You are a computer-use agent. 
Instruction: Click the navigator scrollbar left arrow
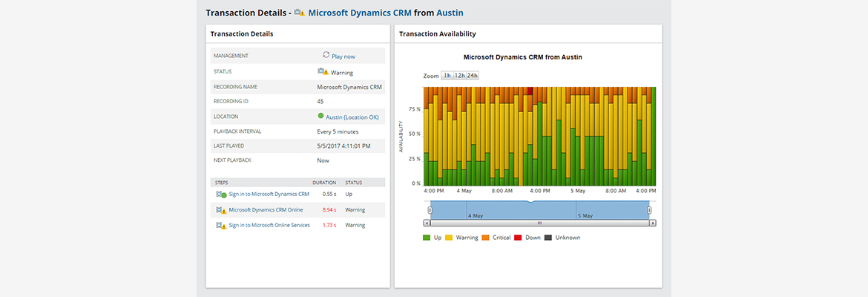point(427,223)
